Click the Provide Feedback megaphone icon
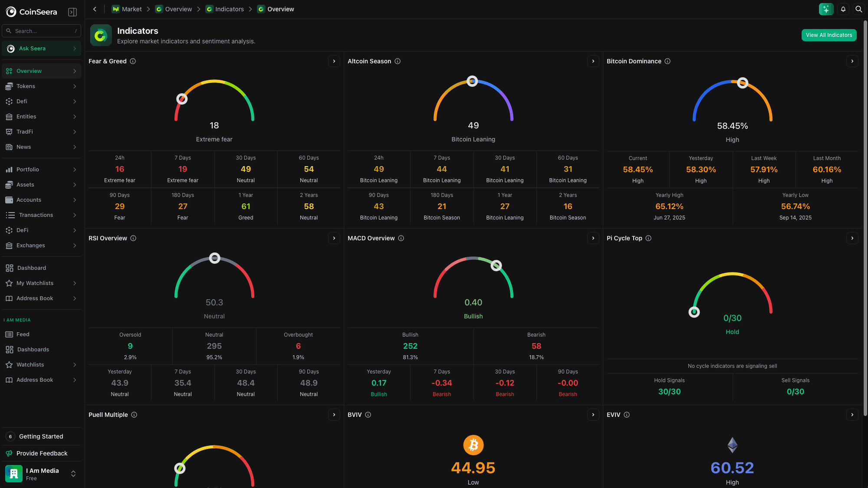The image size is (868, 488). click(x=9, y=453)
